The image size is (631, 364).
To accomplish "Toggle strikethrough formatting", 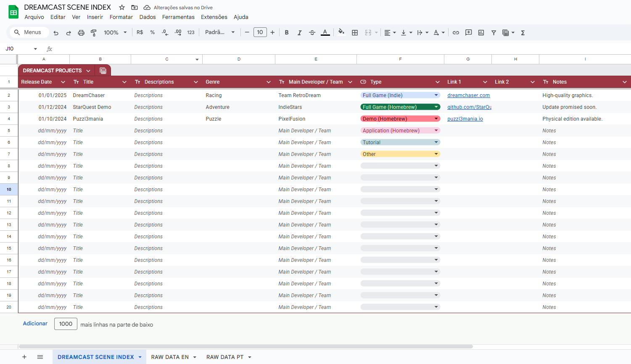I will coord(312,32).
